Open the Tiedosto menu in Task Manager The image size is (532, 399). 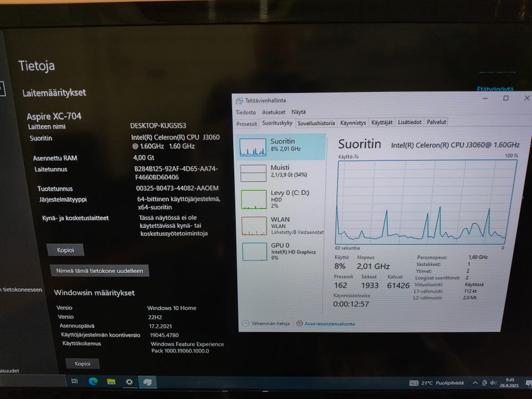pyautogui.click(x=245, y=112)
